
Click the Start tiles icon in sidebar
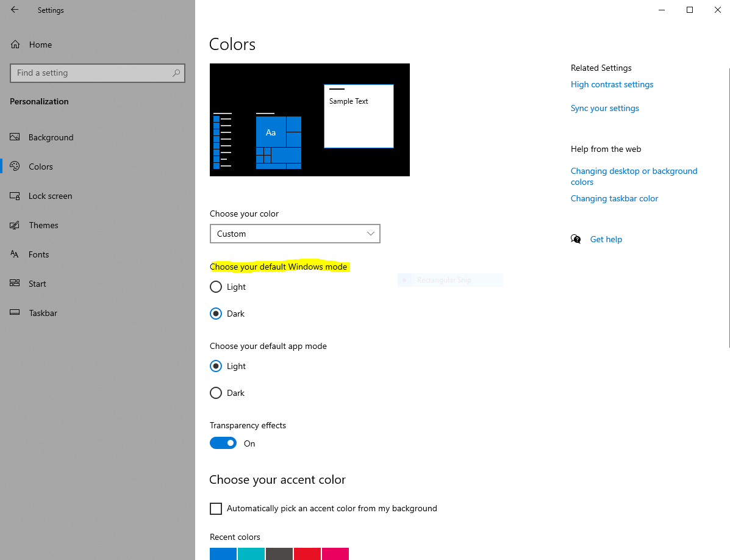pos(15,283)
